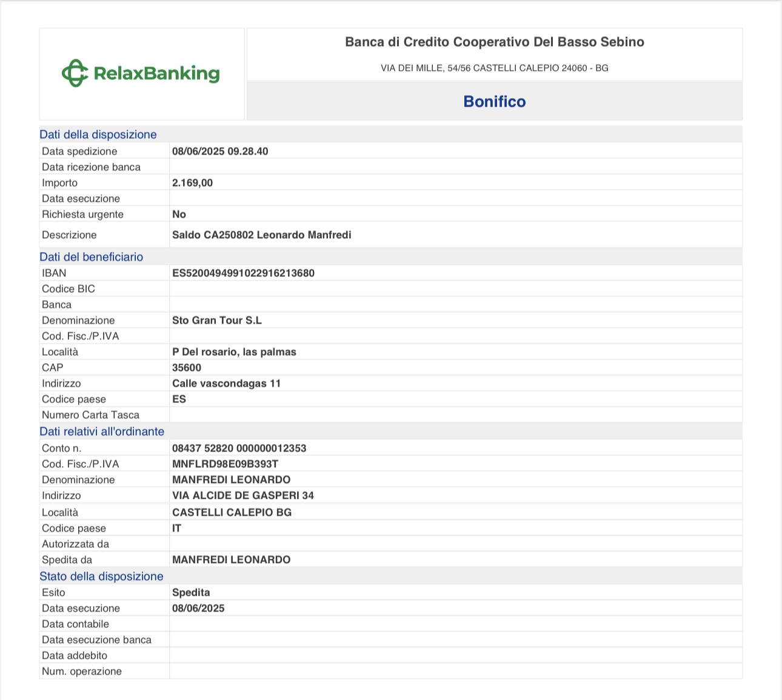The width and height of the screenshot is (782, 700).
Task: Select the Sto Gran Tour S.L denomination
Action: pyautogui.click(x=217, y=320)
